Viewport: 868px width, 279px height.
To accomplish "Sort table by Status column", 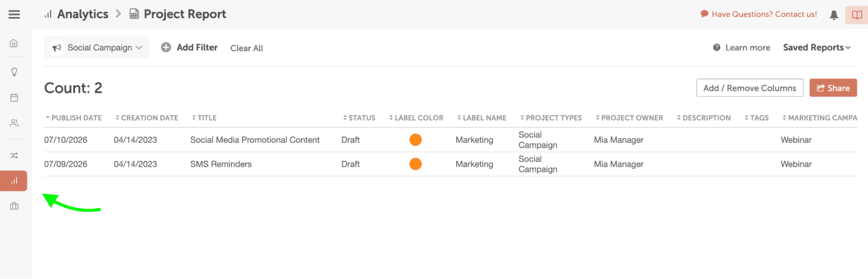I will [x=359, y=118].
